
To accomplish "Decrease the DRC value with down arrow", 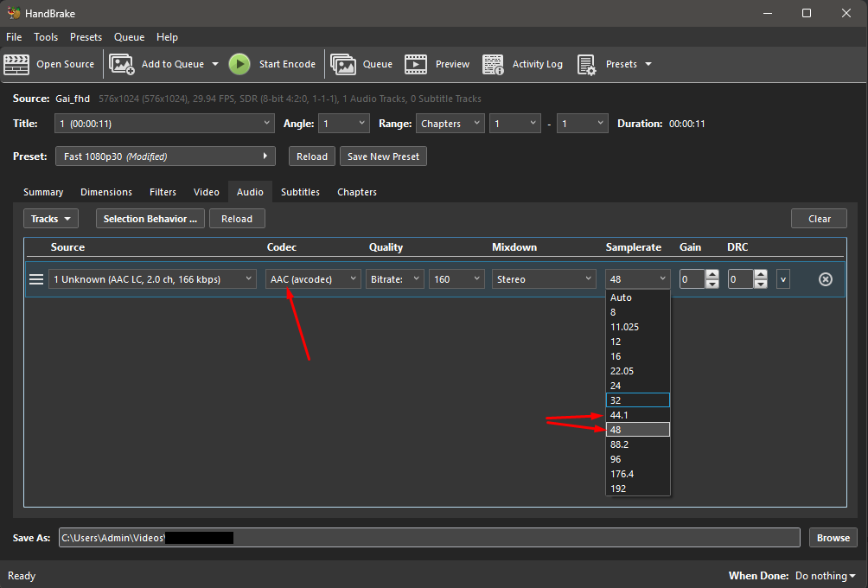I will click(761, 284).
